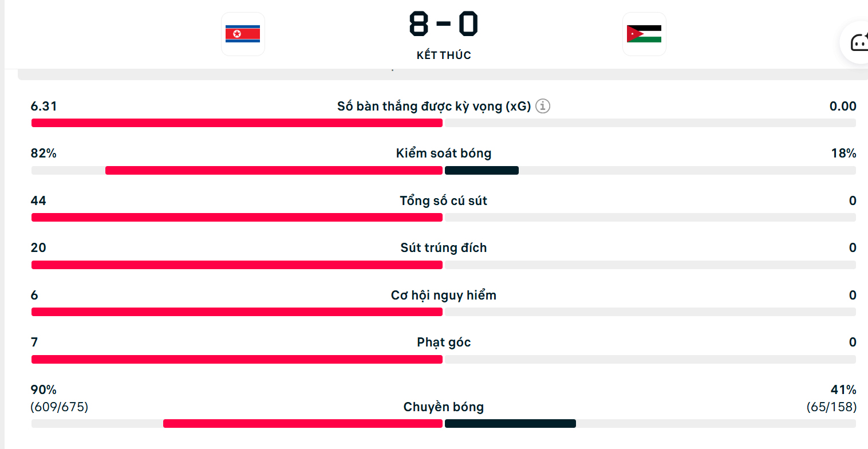Click the 8 - 0 match score
This screenshot has height=449, width=868.
point(444,24)
